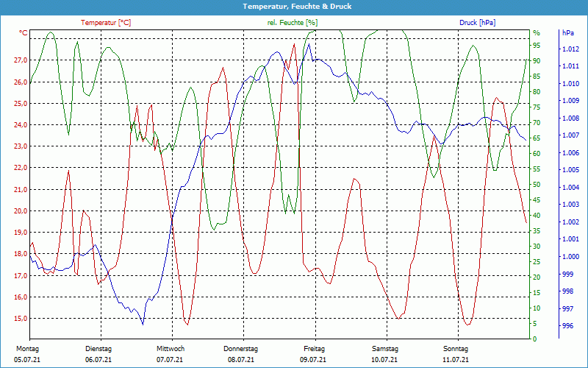Screen dimensions: 588x368
Task: Click the 20 humidity axis value
Action: (x=537, y=277)
